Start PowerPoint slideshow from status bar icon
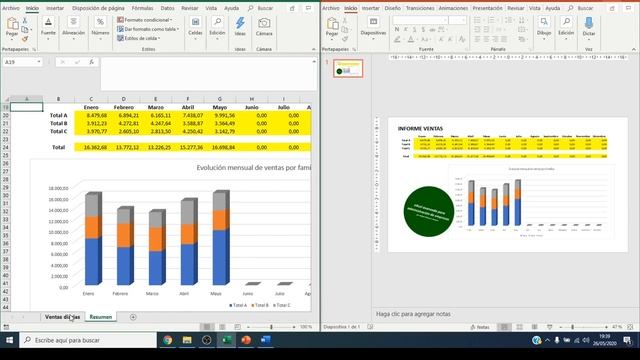Viewport: 640px width, 360px height. (x=550, y=327)
